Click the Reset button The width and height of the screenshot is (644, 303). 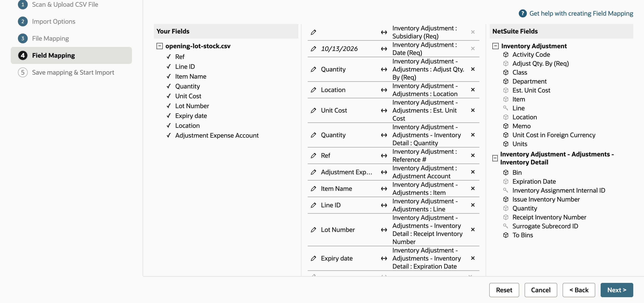click(504, 290)
